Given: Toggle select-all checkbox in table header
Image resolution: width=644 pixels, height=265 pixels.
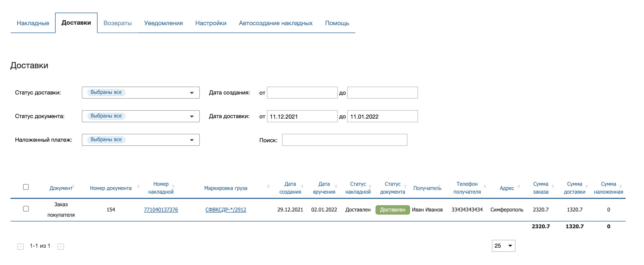Looking at the screenshot, I should coord(26,186).
